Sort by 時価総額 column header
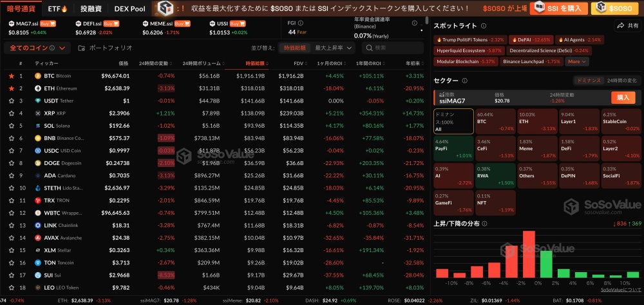644x305 pixels. [x=258, y=63]
